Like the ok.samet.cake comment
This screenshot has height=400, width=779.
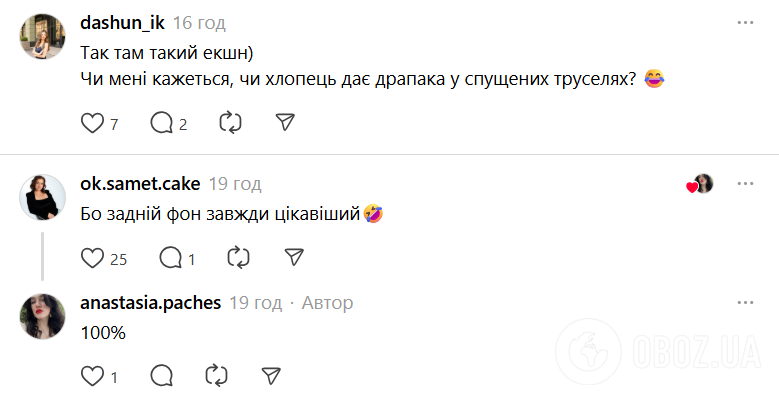[x=92, y=258]
